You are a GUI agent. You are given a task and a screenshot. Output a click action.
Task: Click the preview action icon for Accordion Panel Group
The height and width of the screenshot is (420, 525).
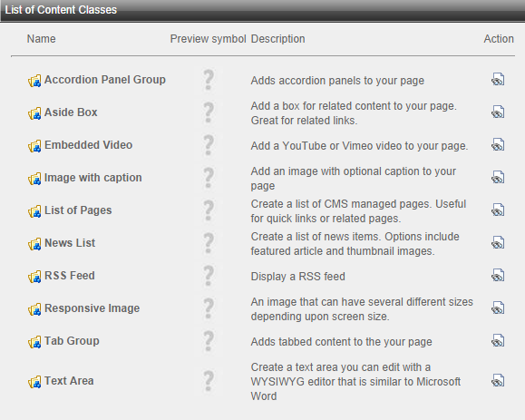[x=498, y=80]
